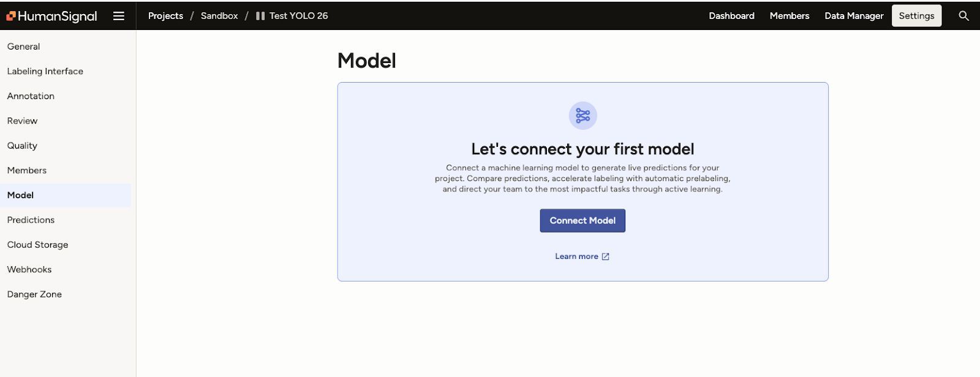Open the Data Manager tab
Screen dimensions: 980x377
point(854,16)
